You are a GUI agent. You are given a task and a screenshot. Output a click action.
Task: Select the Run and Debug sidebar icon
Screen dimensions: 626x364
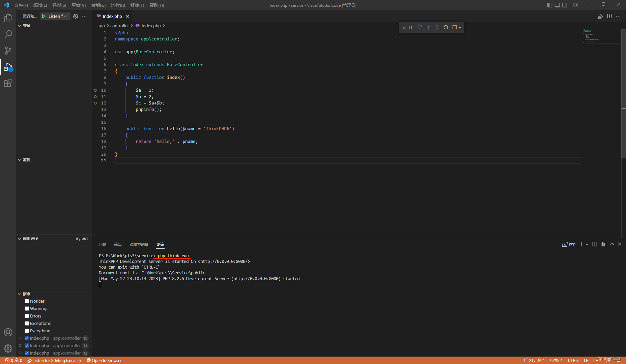[x=8, y=67]
